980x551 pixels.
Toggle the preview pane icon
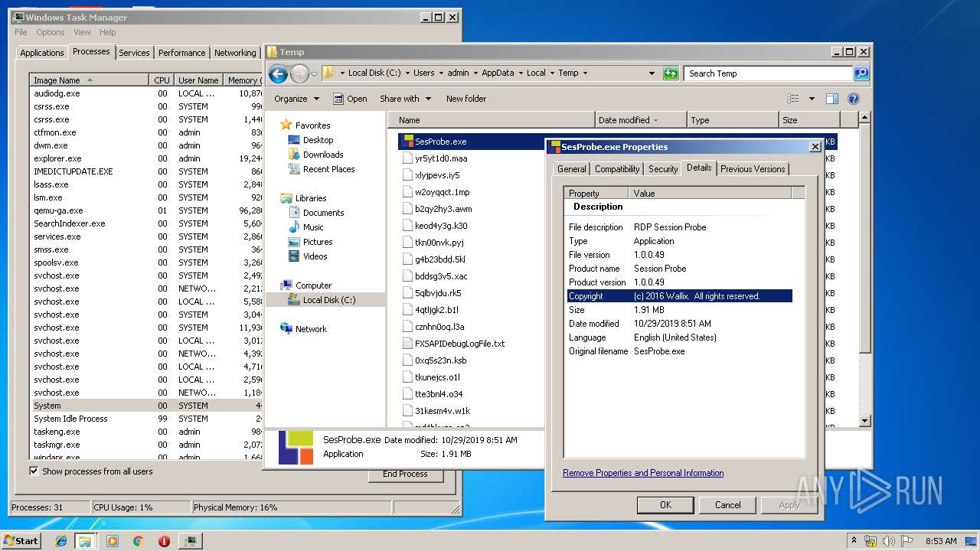pos(832,99)
